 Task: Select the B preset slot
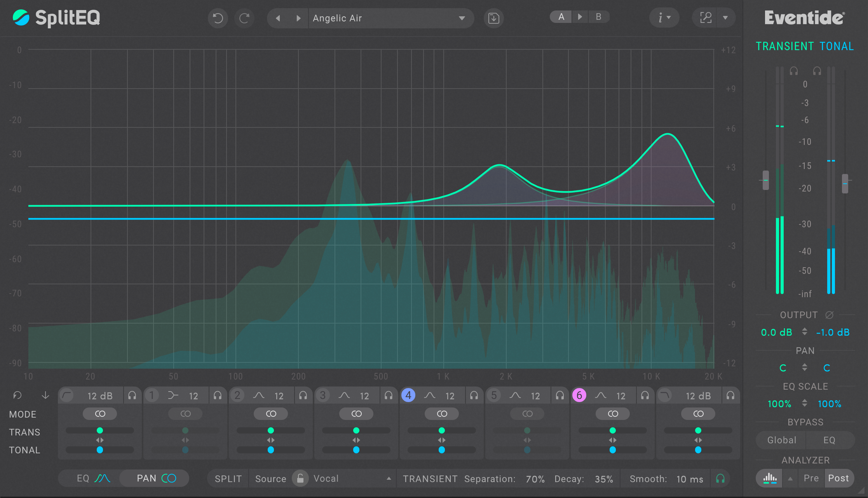(598, 16)
